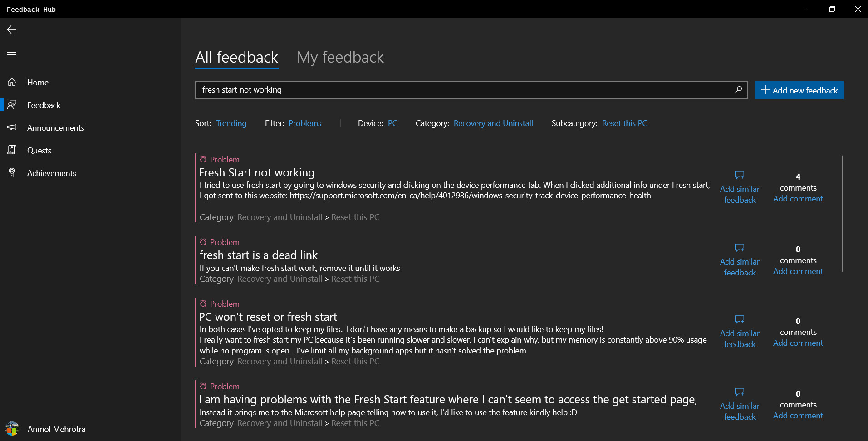Image resolution: width=868 pixels, height=441 pixels.
Task: Click the Quests icon
Action: pos(12,150)
